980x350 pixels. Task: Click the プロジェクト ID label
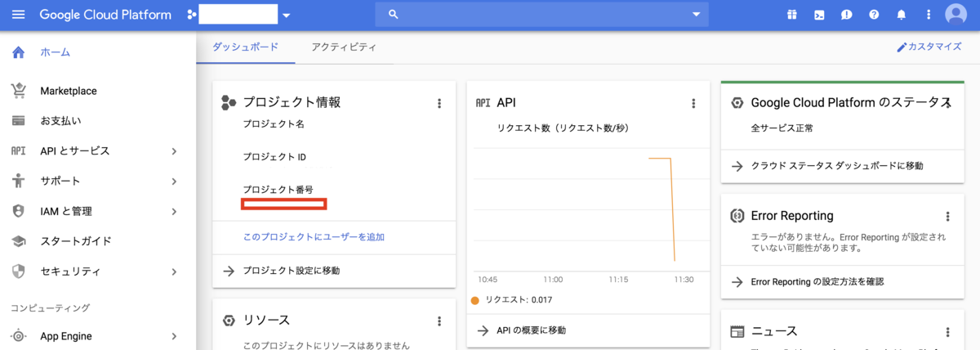click(274, 157)
